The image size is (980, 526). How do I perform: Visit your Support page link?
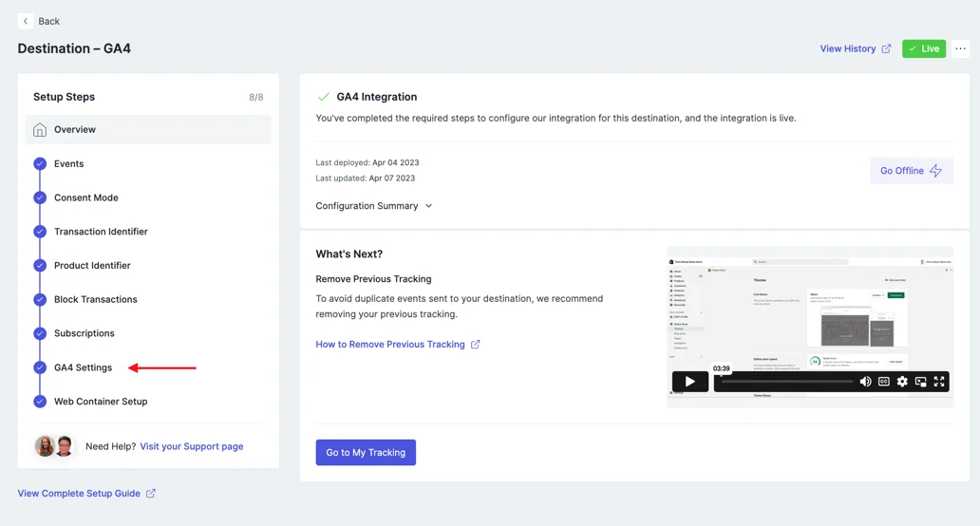[x=192, y=446]
